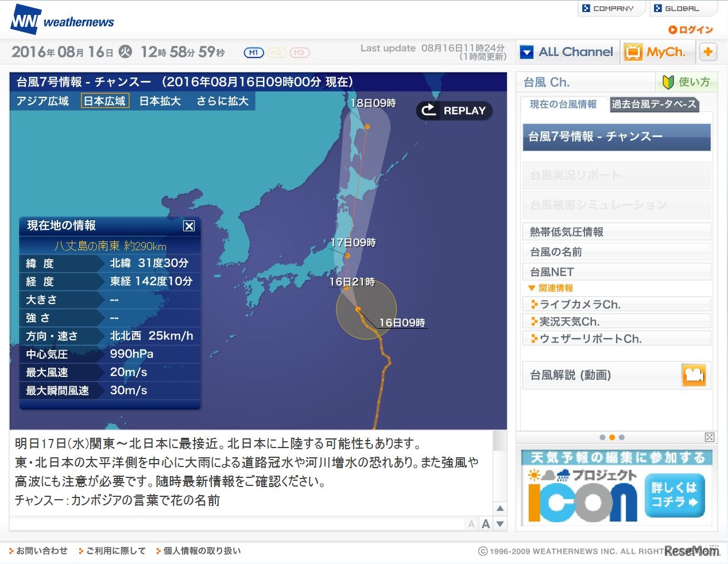The width and height of the screenshot is (728, 564).
Task: Toggle the M3 mode button
Action: pos(299,52)
